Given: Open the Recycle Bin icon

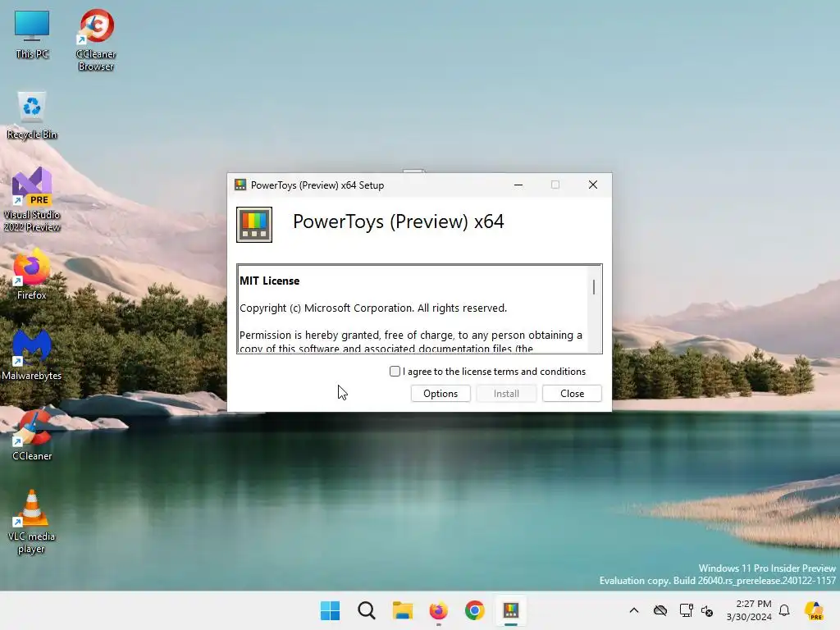Looking at the screenshot, I should click(x=32, y=116).
